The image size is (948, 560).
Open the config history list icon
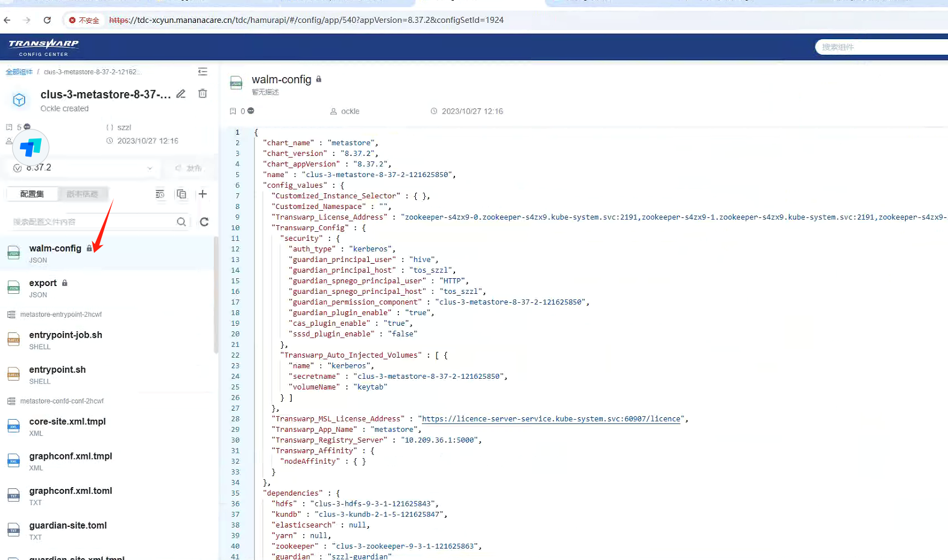[160, 194]
